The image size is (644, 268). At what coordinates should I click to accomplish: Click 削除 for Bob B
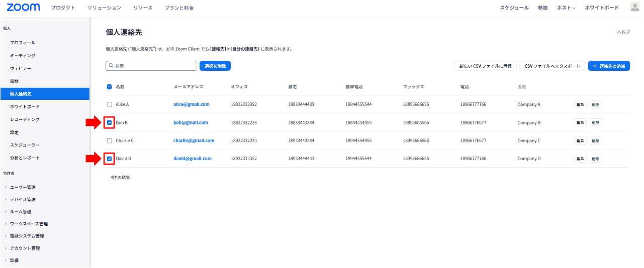595,122
